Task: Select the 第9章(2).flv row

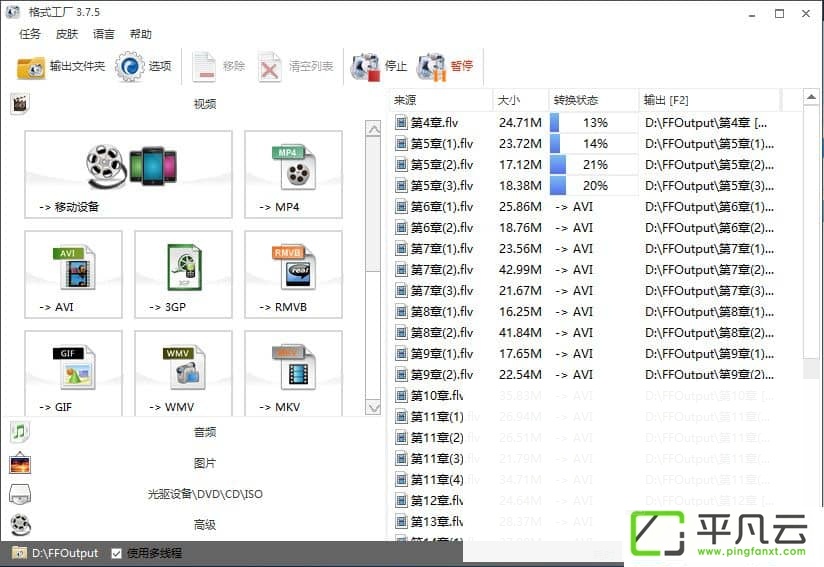Action: pos(584,375)
